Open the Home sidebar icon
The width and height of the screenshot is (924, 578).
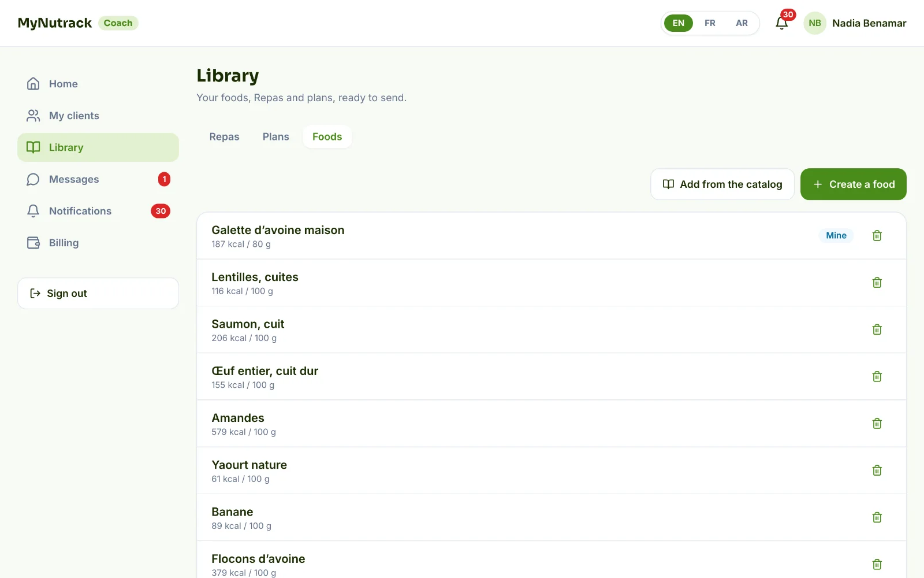point(33,84)
